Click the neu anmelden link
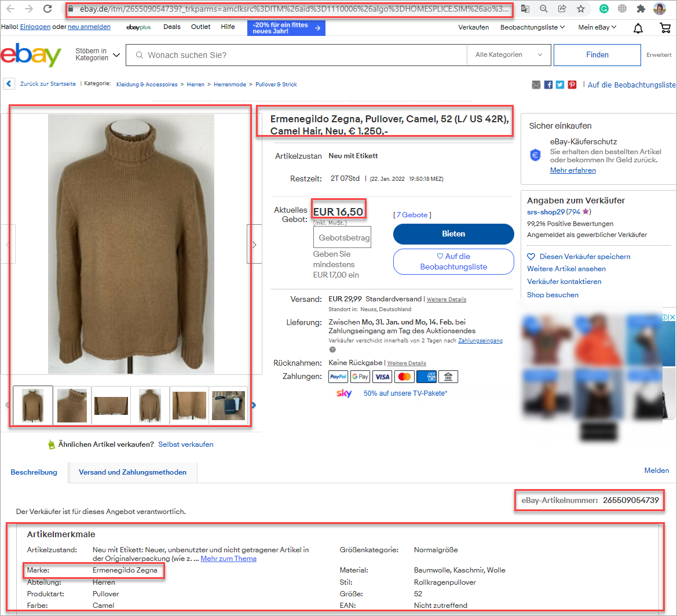Screen dimensions: 677x616 point(89,27)
